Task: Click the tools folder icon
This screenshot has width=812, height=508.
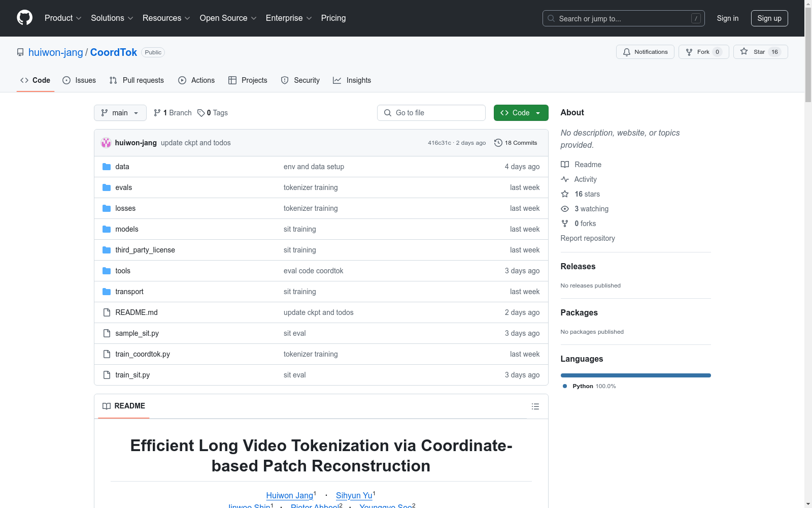Action: click(x=107, y=271)
